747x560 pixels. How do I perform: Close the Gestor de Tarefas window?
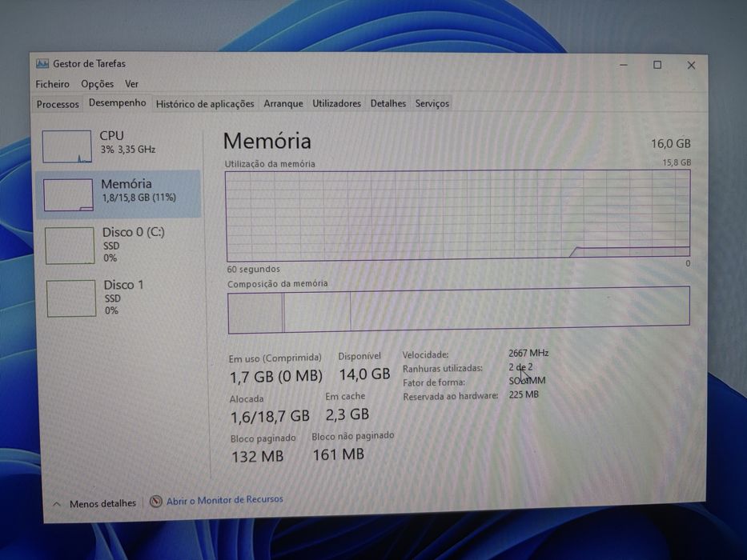click(x=691, y=66)
